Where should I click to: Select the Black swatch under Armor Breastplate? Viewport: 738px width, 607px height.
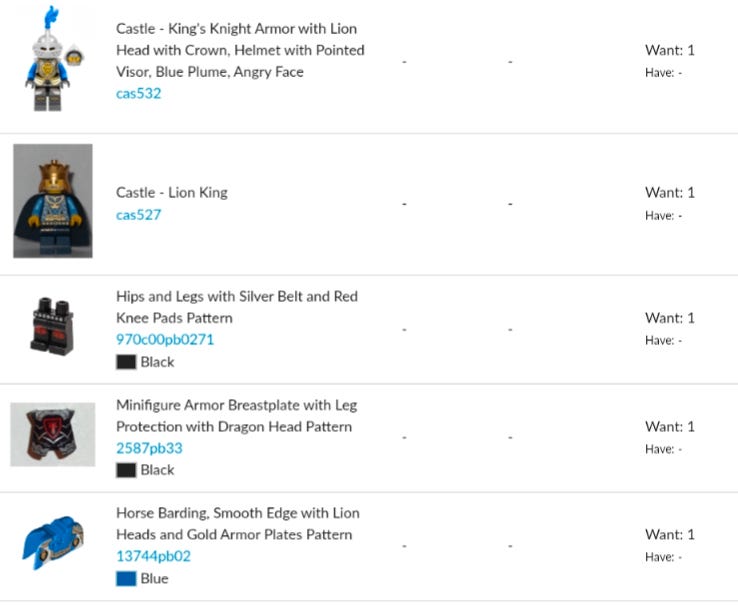tap(126, 470)
